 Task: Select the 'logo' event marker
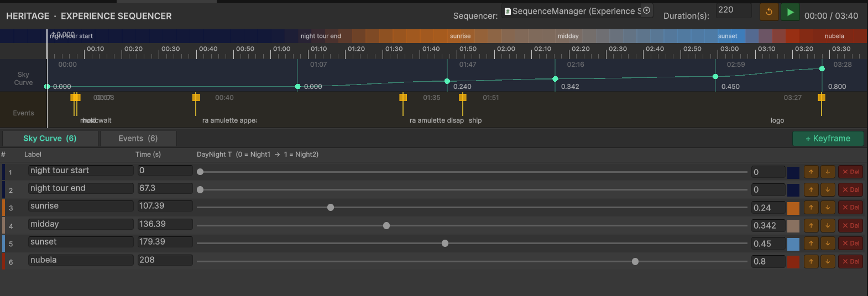point(822,98)
